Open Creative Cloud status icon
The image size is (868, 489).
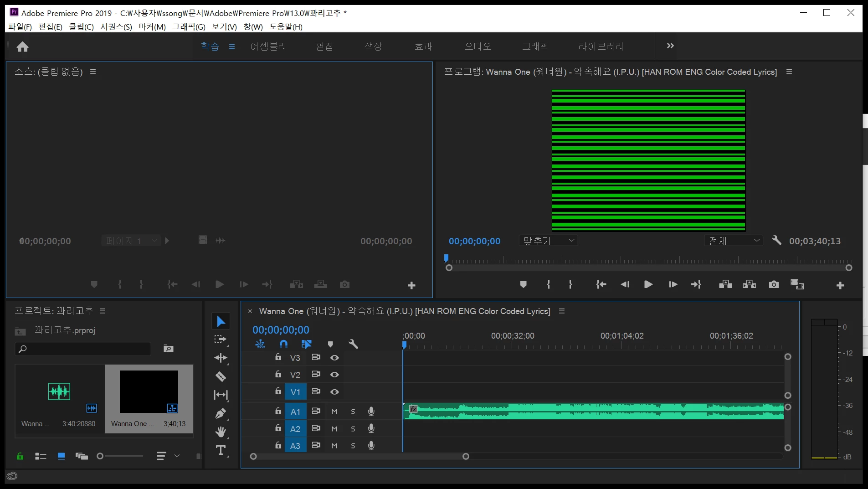(12, 476)
